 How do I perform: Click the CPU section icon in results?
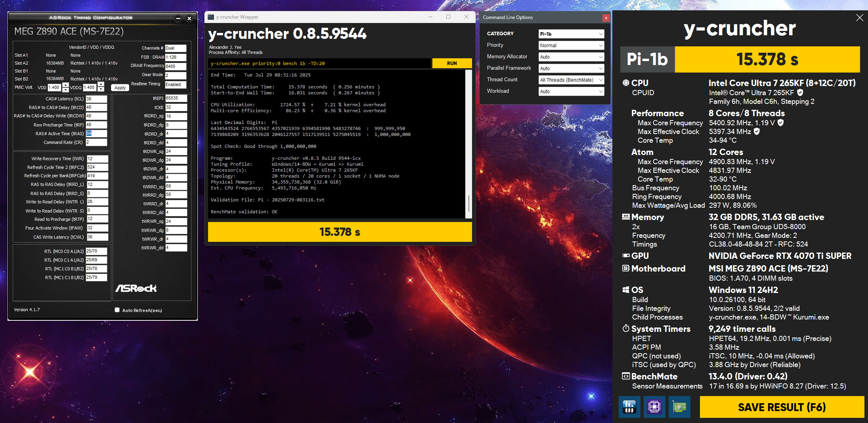626,83
